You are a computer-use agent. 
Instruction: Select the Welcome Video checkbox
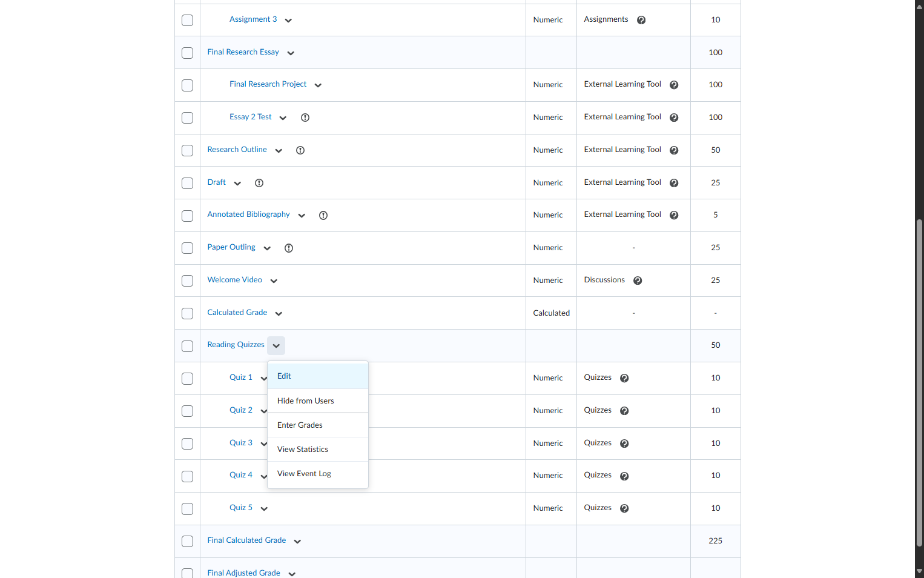click(x=188, y=281)
